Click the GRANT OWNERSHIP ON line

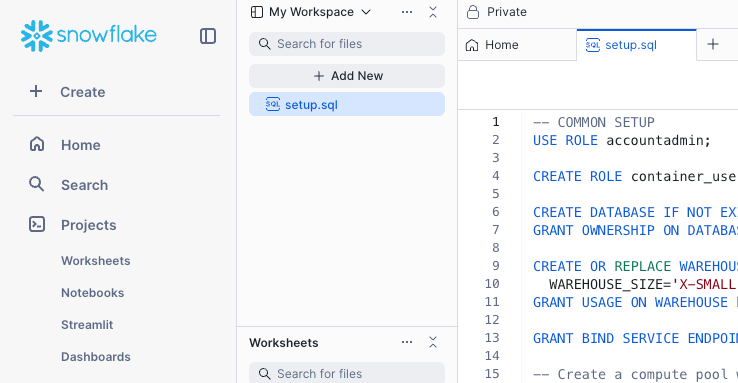coord(635,231)
